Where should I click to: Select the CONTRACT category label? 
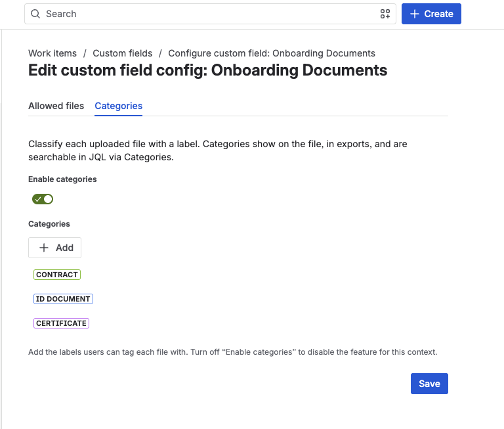point(57,275)
